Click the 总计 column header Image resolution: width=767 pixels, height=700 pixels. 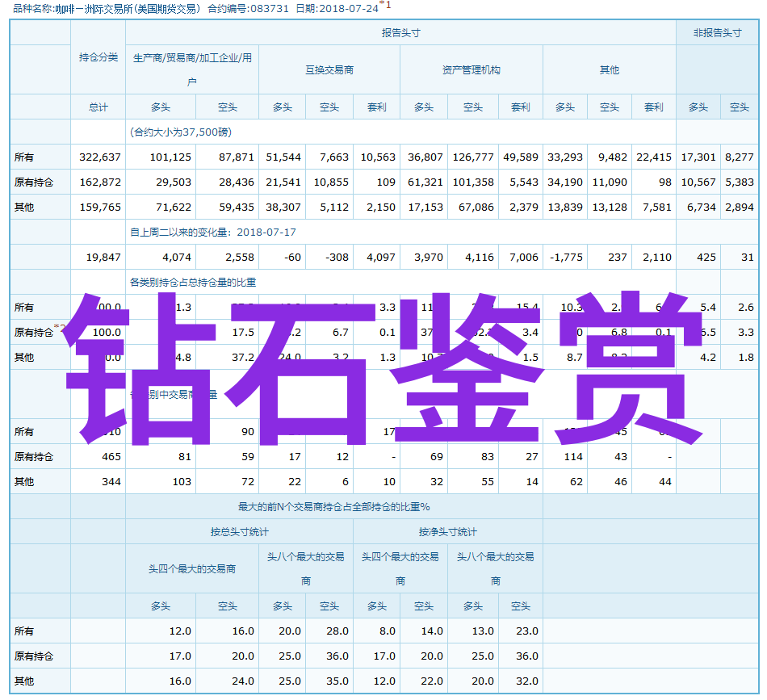click(x=98, y=107)
